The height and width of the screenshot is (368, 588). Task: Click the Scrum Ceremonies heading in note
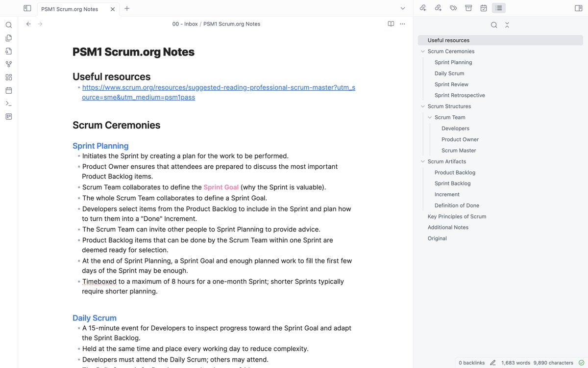click(x=116, y=125)
